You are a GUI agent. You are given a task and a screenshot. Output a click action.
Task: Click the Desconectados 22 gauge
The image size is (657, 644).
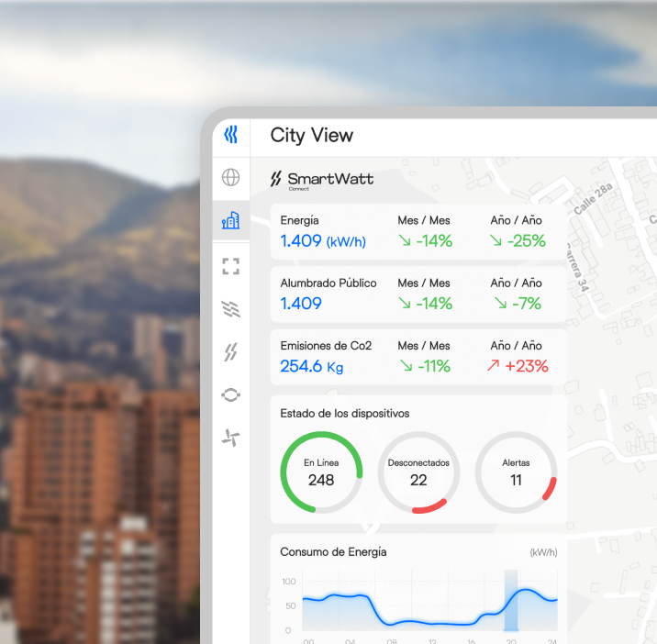(418, 472)
